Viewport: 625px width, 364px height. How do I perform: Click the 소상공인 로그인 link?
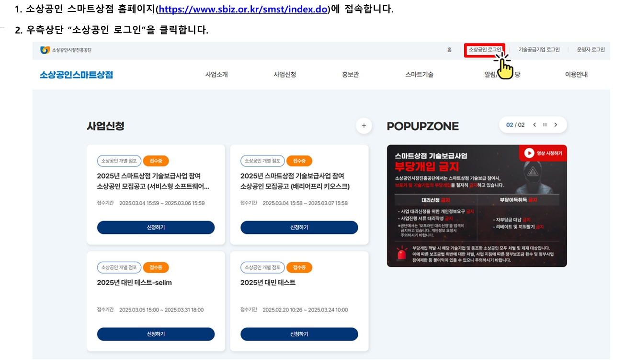tap(485, 50)
